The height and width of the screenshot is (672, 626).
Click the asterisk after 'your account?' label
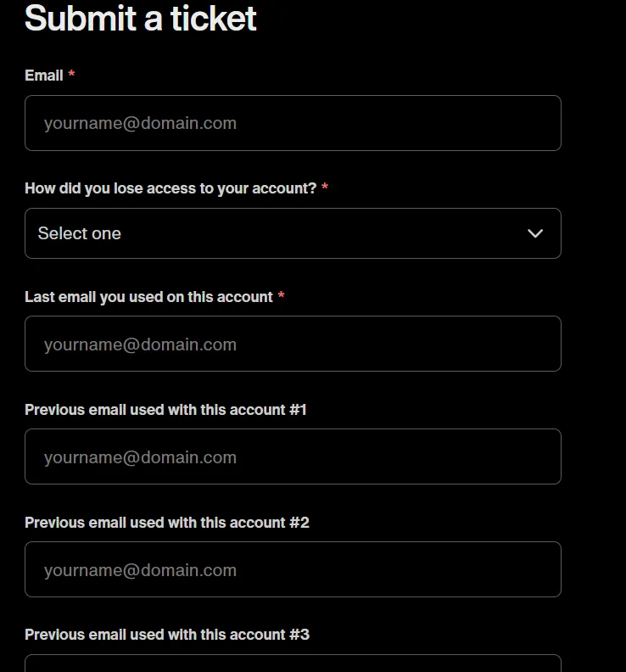click(x=325, y=188)
